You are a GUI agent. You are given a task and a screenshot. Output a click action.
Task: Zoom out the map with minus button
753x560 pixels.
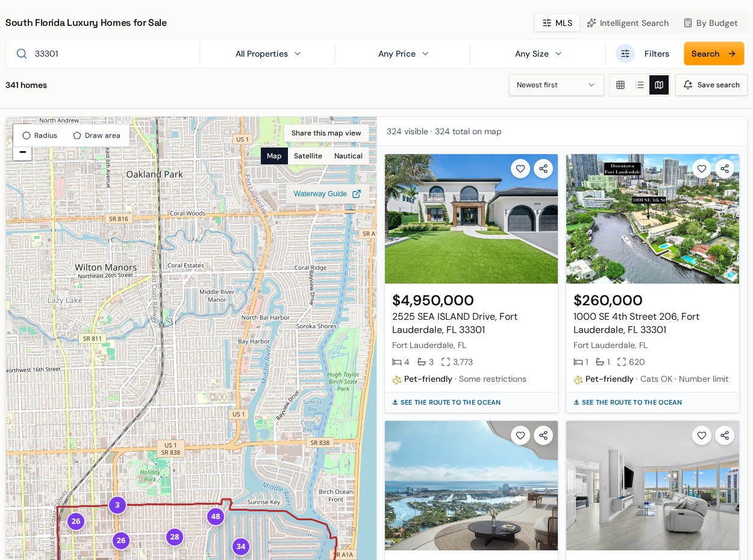[22, 152]
